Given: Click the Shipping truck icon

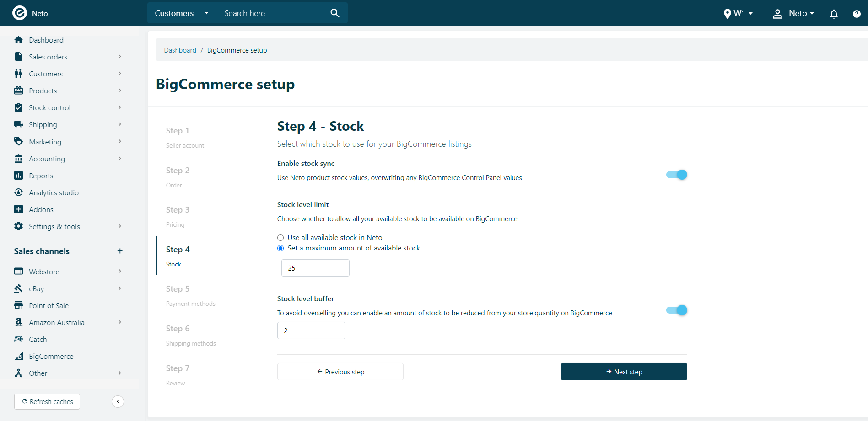Looking at the screenshot, I should click(x=18, y=124).
